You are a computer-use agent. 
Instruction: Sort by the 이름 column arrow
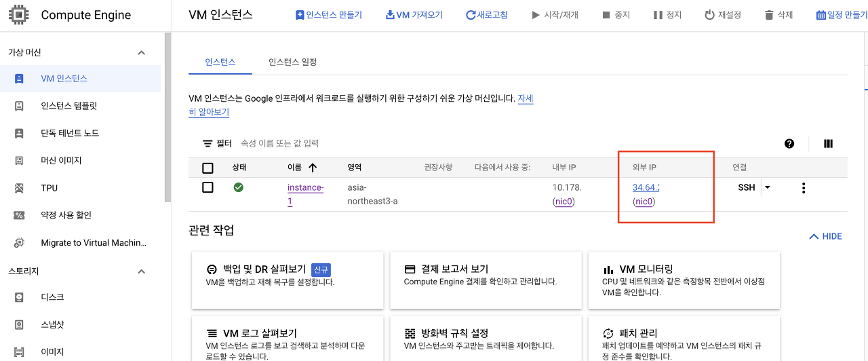313,168
